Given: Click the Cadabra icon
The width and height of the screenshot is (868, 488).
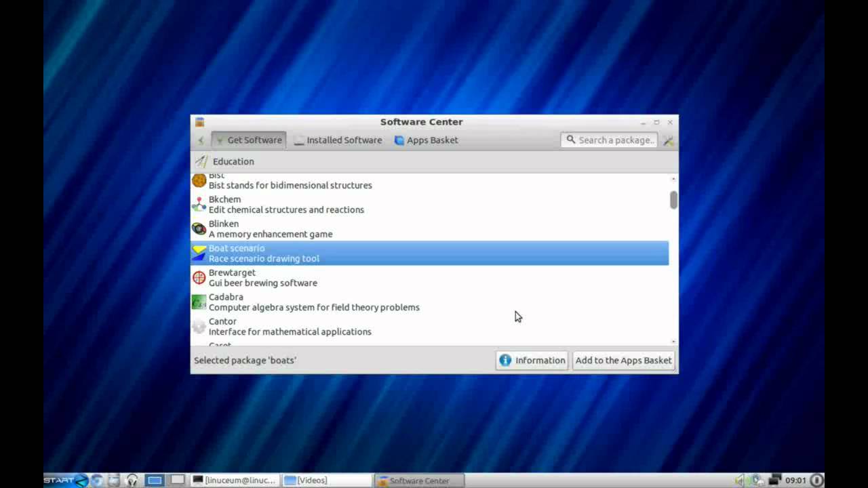Looking at the screenshot, I should tap(199, 302).
